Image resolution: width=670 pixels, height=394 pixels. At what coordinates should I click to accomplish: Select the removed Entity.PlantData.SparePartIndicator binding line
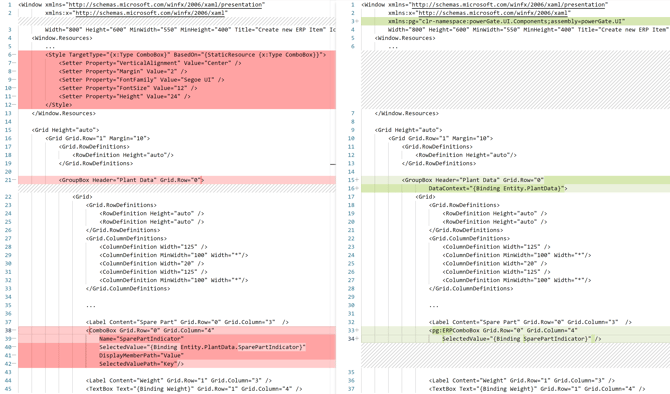pyautogui.click(x=177, y=347)
